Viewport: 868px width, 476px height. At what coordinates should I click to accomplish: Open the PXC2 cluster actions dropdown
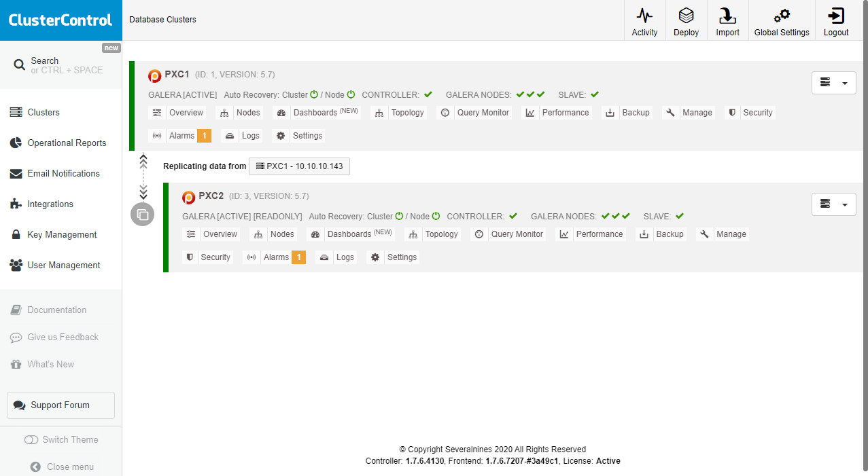coord(834,204)
